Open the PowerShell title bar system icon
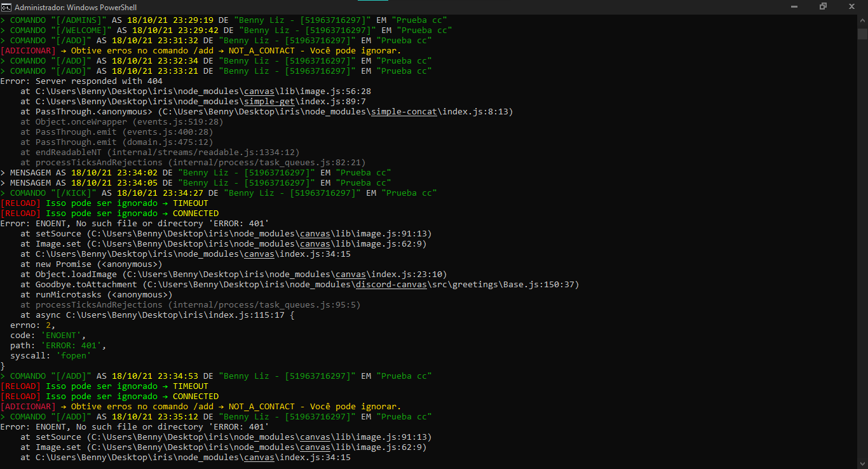This screenshot has width=868, height=469. 6,7
